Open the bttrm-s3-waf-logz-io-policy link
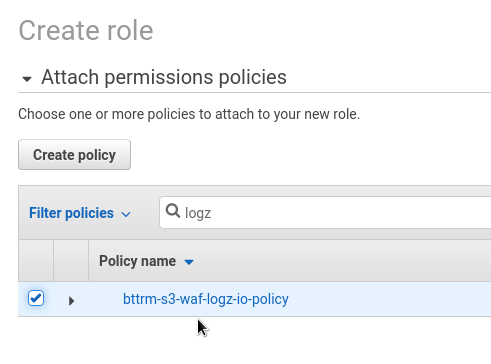This screenshot has height=364, width=491. point(206,299)
